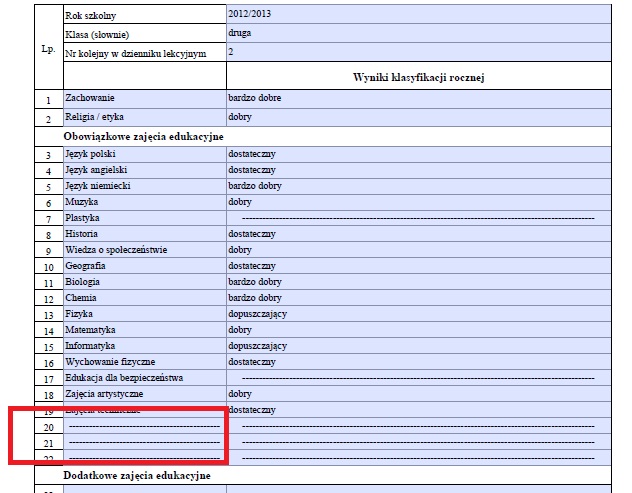Screen dimensions: 632x493
Task: Click the 'Lp.' column header
Action: click(48, 49)
